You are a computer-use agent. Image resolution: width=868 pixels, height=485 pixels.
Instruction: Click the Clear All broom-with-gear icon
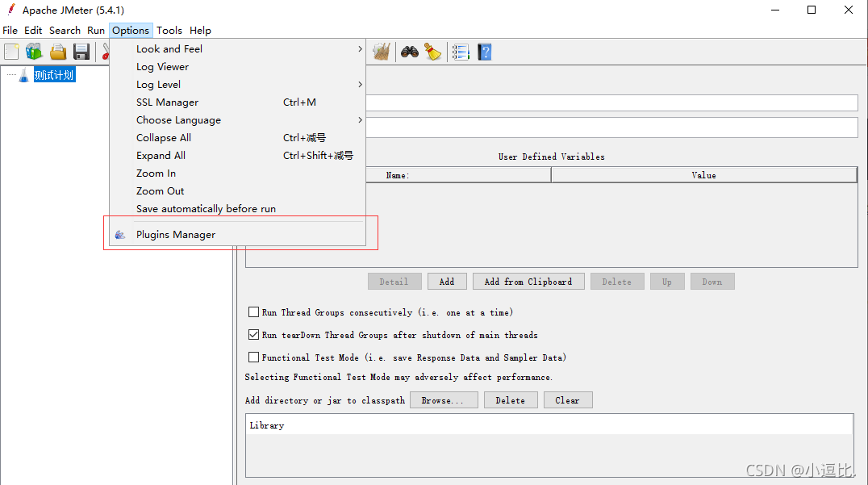click(382, 52)
